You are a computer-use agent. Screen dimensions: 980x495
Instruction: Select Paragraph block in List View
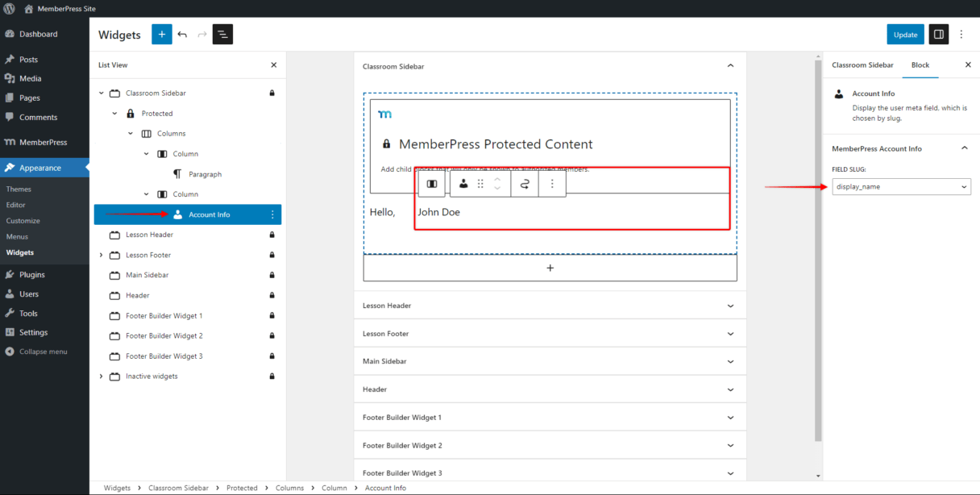point(205,174)
